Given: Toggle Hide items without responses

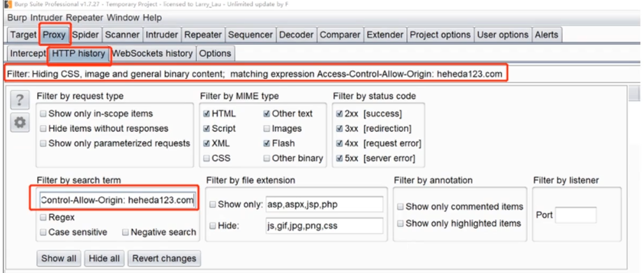Looking at the screenshot, I should point(43,128).
